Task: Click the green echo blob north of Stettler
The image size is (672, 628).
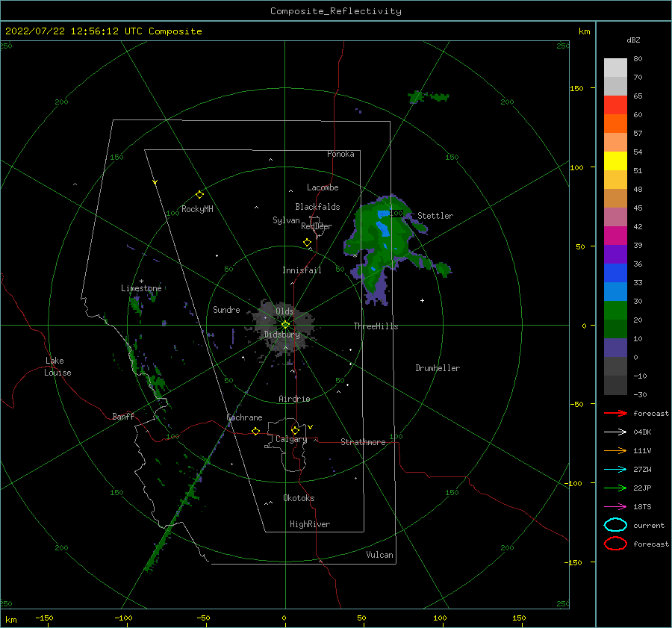Action: pyautogui.click(x=428, y=96)
